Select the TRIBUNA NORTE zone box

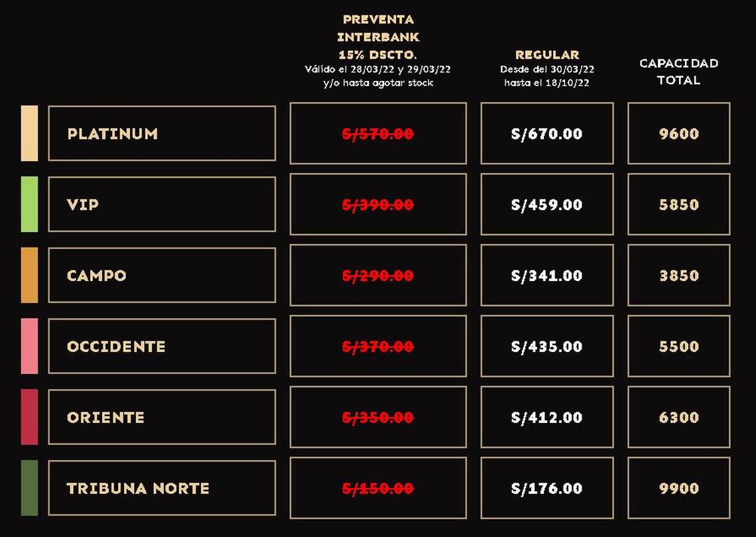point(162,488)
